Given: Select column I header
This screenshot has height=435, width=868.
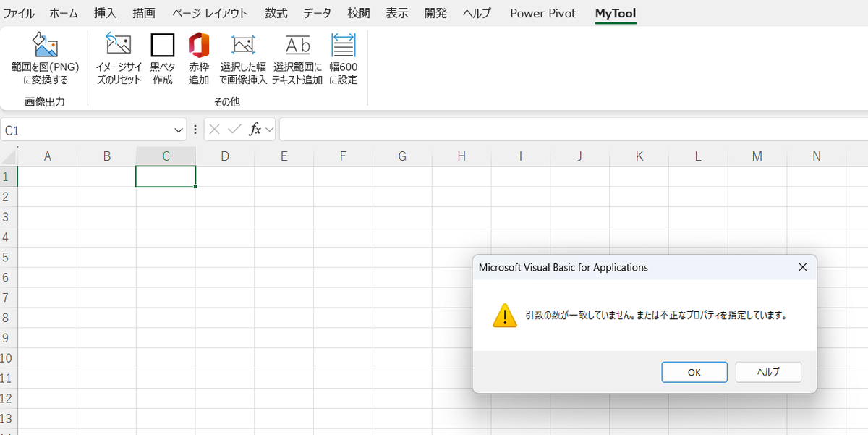Looking at the screenshot, I should point(520,156).
